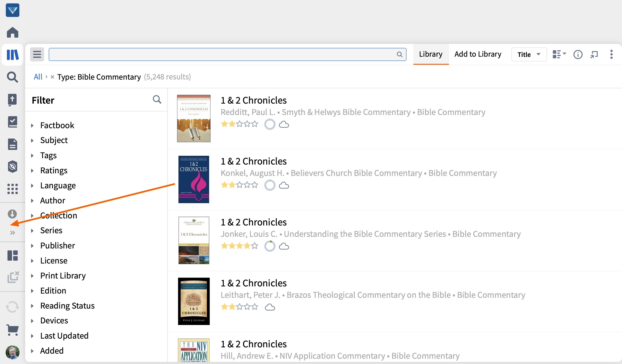Switch to the Add to Library tab

(x=477, y=54)
